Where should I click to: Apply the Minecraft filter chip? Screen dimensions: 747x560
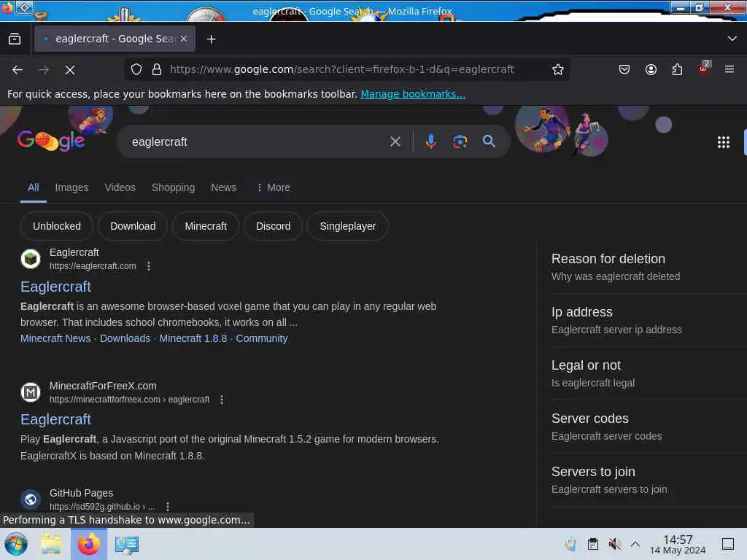[x=206, y=226]
